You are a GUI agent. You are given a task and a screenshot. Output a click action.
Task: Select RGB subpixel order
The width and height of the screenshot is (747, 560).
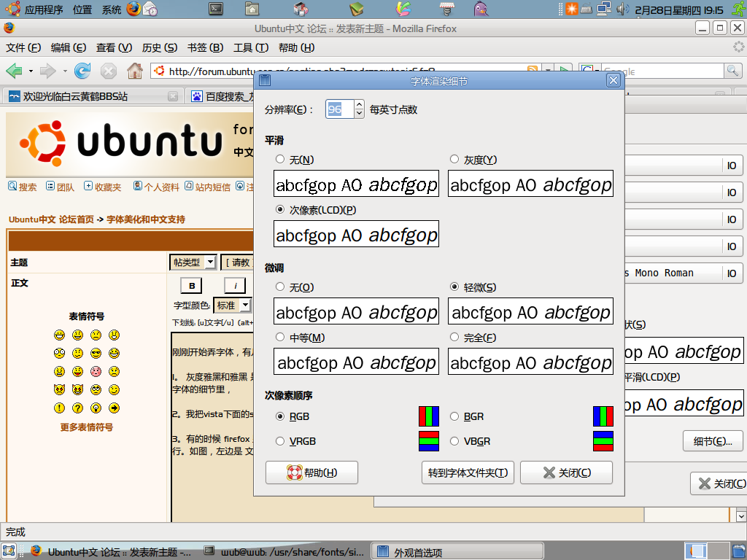[x=280, y=416]
